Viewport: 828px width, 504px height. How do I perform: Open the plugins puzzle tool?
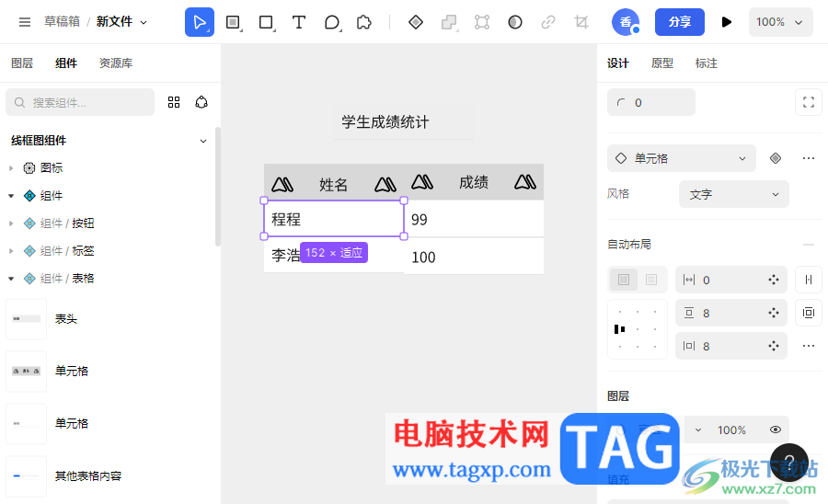coord(364,22)
